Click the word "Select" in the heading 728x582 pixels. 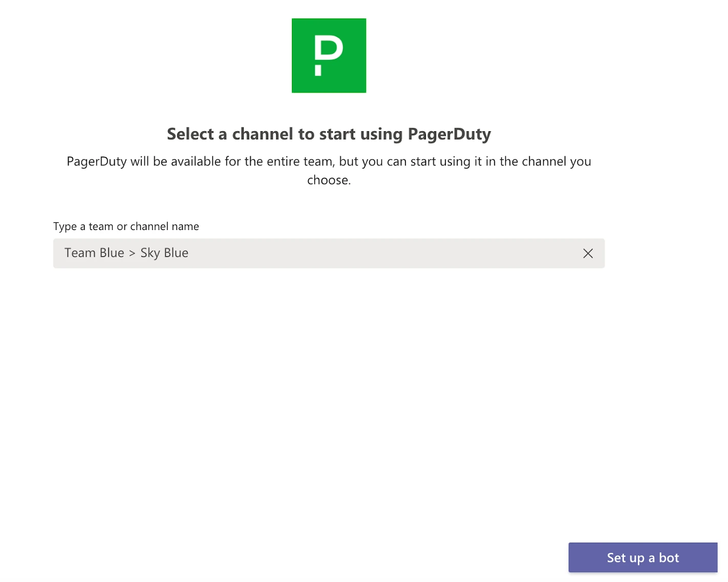point(190,134)
